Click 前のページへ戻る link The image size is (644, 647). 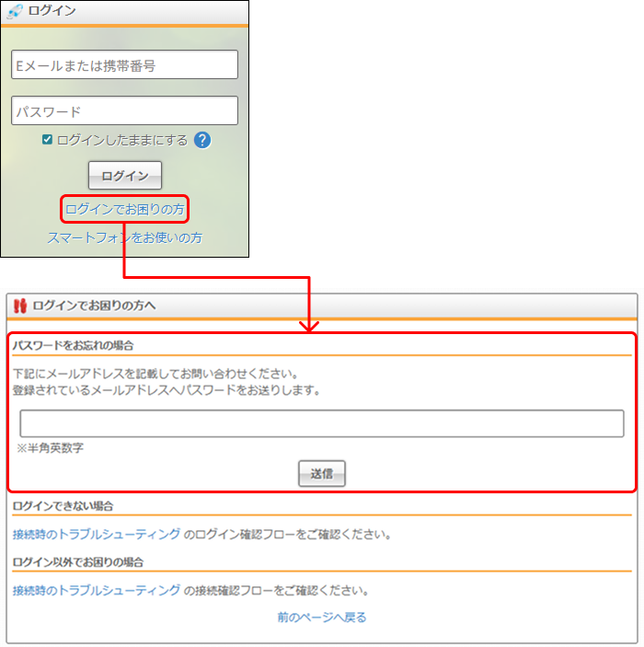pyautogui.click(x=322, y=618)
